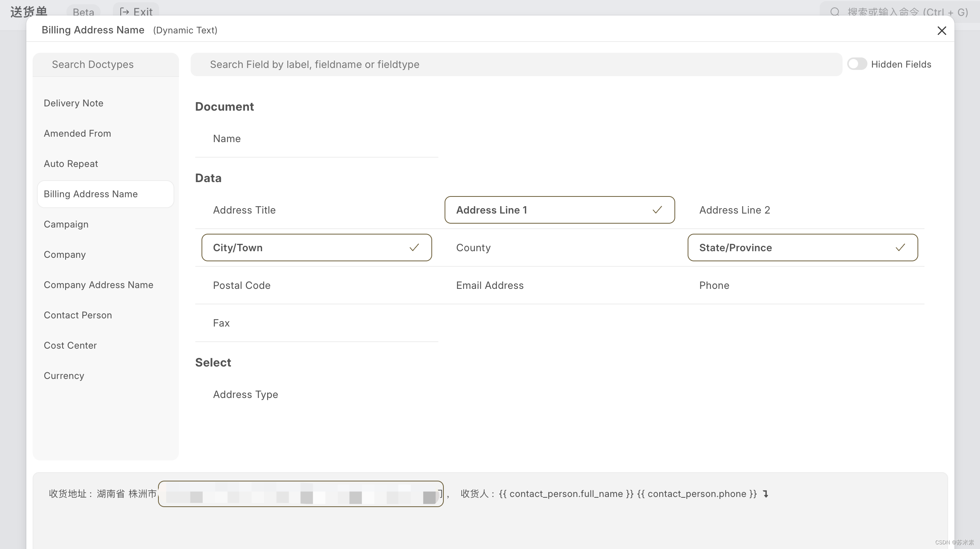Select the Address Type field
Image resolution: width=980 pixels, height=549 pixels.
(245, 394)
